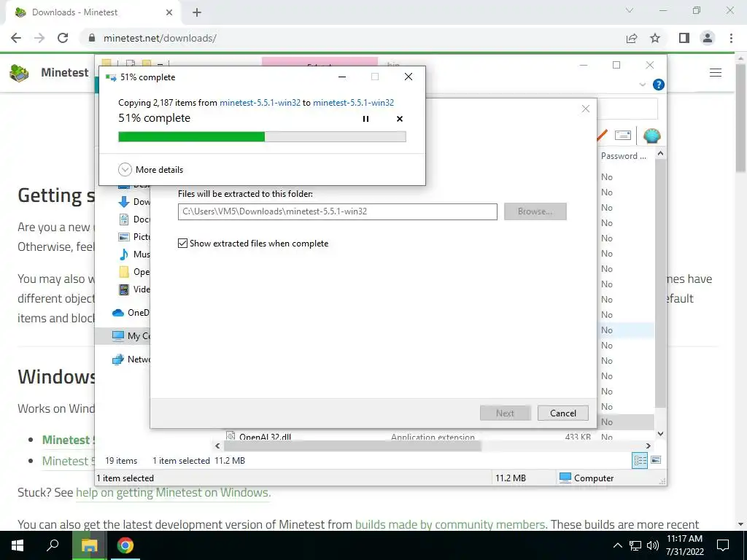Open taskbar search magnifier

[53, 545]
